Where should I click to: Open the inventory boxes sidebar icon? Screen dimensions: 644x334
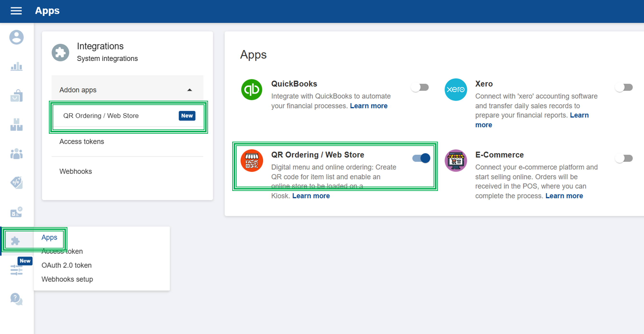pos(17,125)
